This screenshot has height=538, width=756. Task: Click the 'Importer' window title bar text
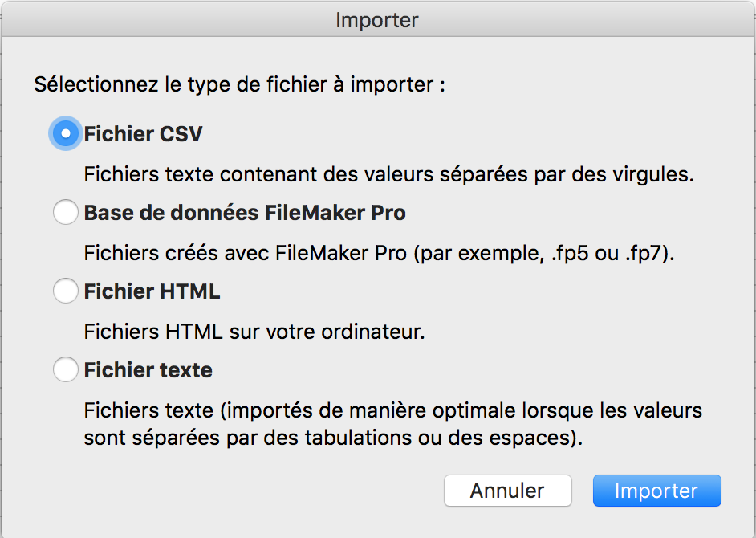(377, 20)
